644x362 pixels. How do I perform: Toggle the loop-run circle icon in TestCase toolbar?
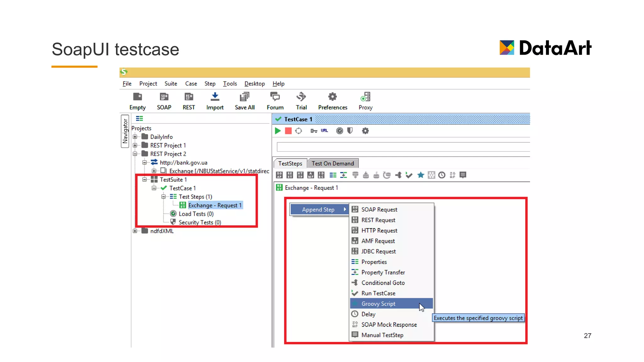pyautogui.click(x=299, y=131)
